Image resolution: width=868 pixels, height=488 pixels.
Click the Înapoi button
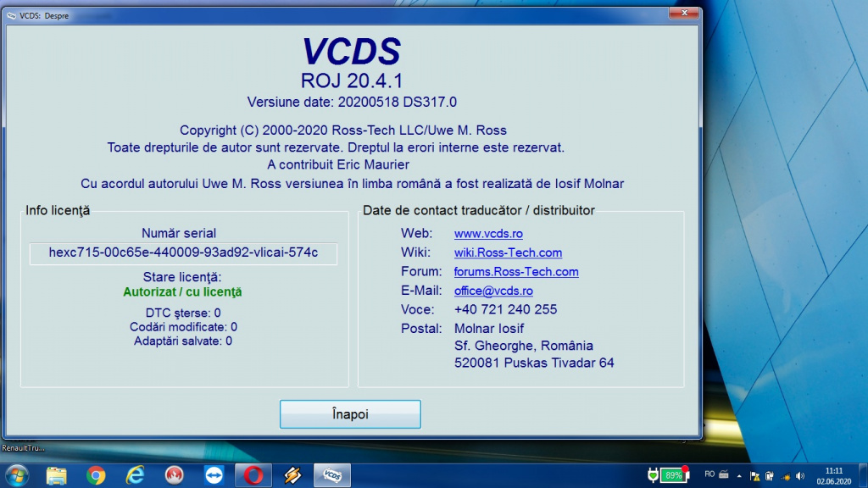pyautogui.click(x=350, y=413)
